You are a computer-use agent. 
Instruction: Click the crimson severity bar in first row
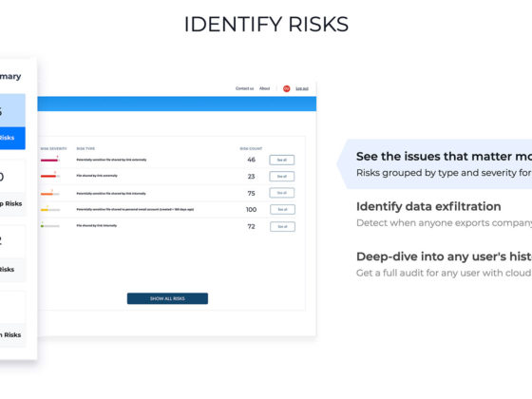tap(49, 160)
